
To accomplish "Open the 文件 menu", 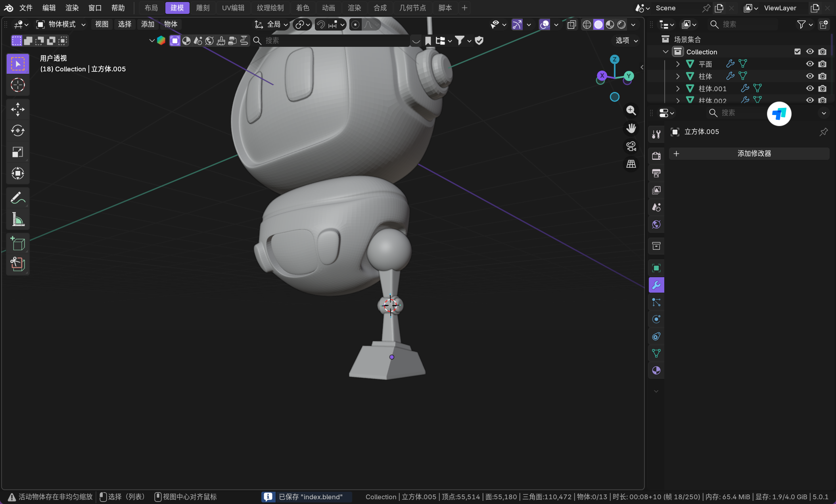I will (x=26, y=8).
